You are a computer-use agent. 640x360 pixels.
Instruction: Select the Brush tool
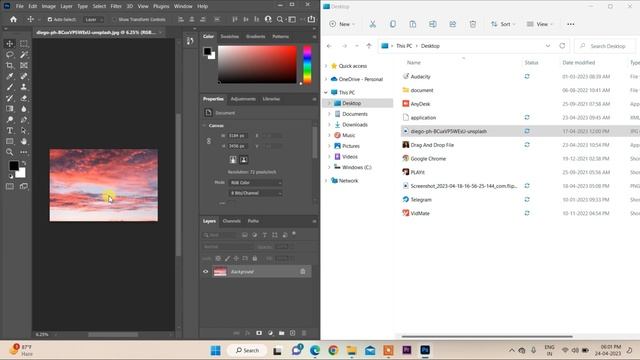10,87
